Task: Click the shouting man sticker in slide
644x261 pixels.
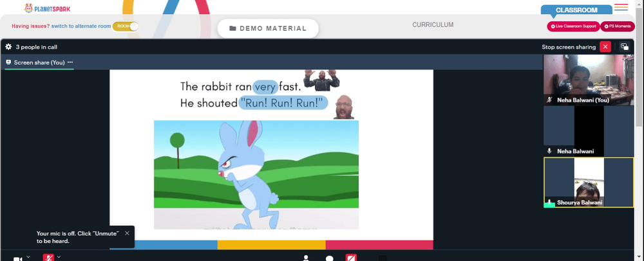Action: [344, 107]
